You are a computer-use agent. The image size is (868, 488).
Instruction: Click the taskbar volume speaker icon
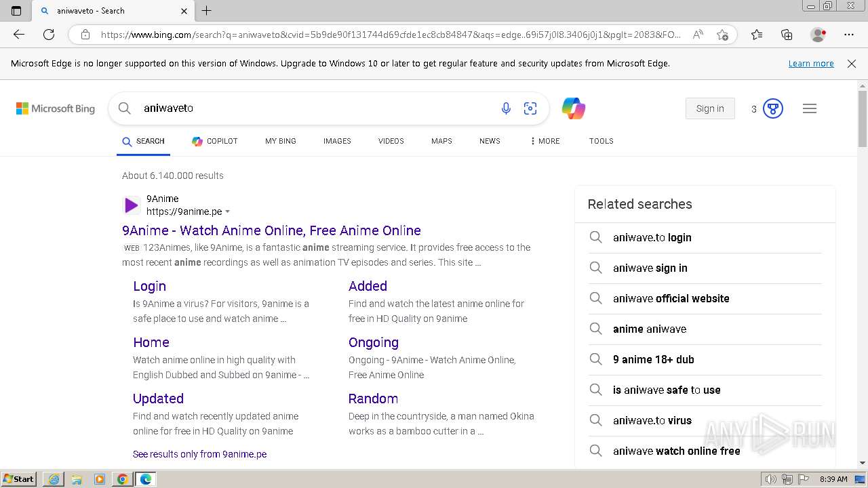(771, 479)
